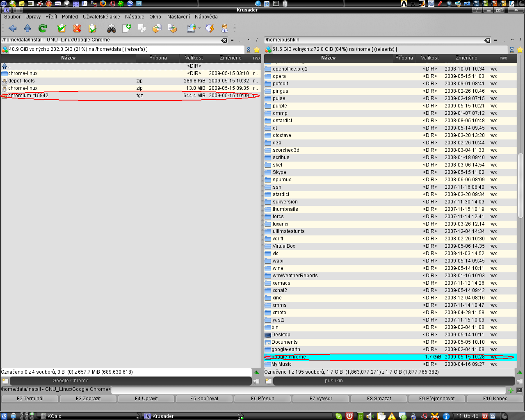Click the user profile person icon
525x420 pixels.
(225, 28)
